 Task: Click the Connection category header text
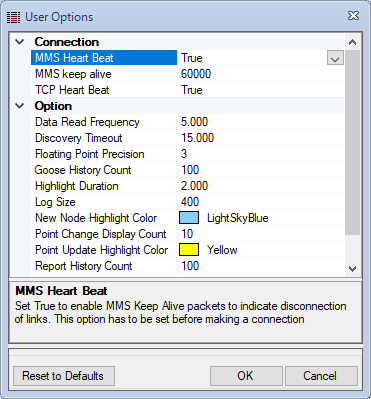click(67, 42)
